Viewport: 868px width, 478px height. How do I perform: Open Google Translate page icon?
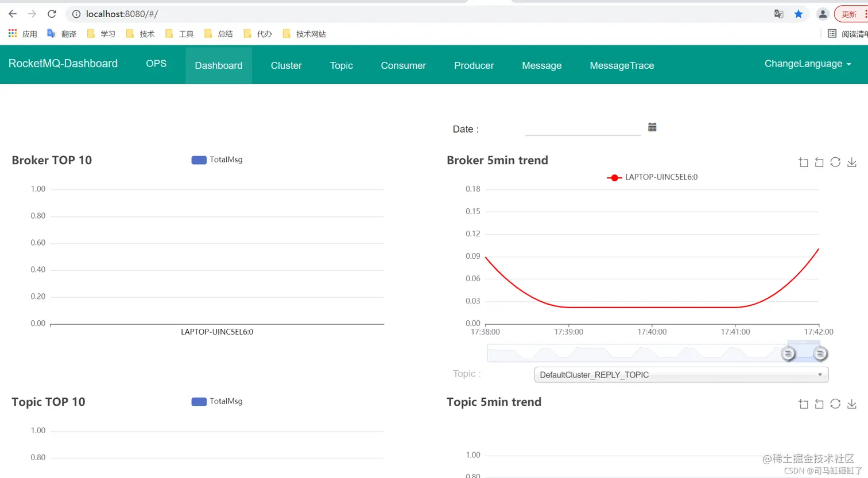pyautogui.click(x=778, y=14)
